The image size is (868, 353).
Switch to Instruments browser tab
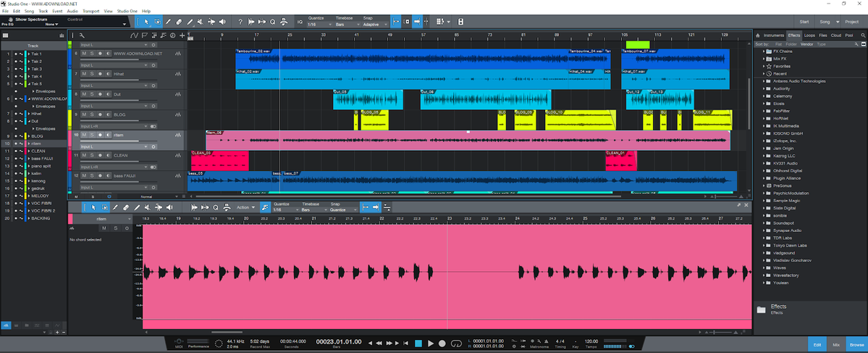click(x=774, y=36)
